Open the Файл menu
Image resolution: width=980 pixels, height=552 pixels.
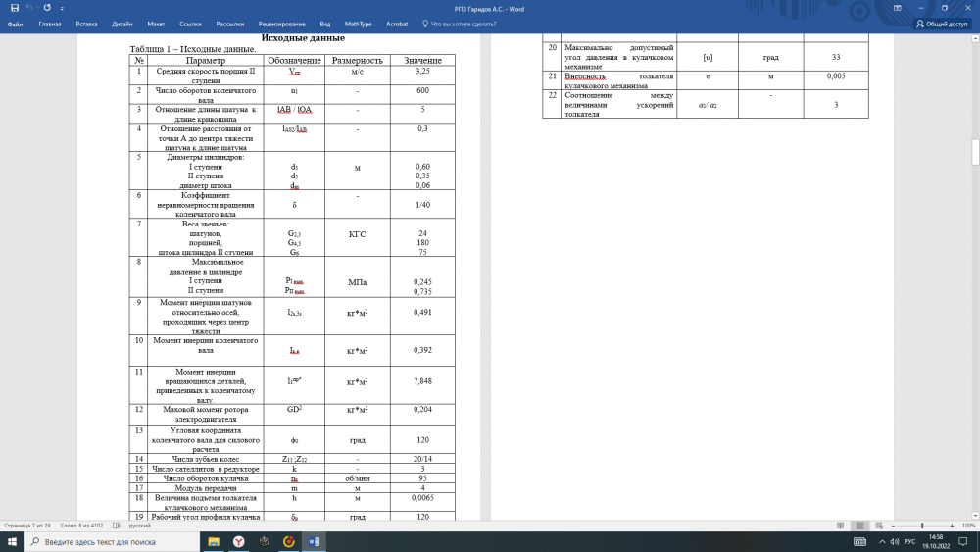click(x=15, y=24)
